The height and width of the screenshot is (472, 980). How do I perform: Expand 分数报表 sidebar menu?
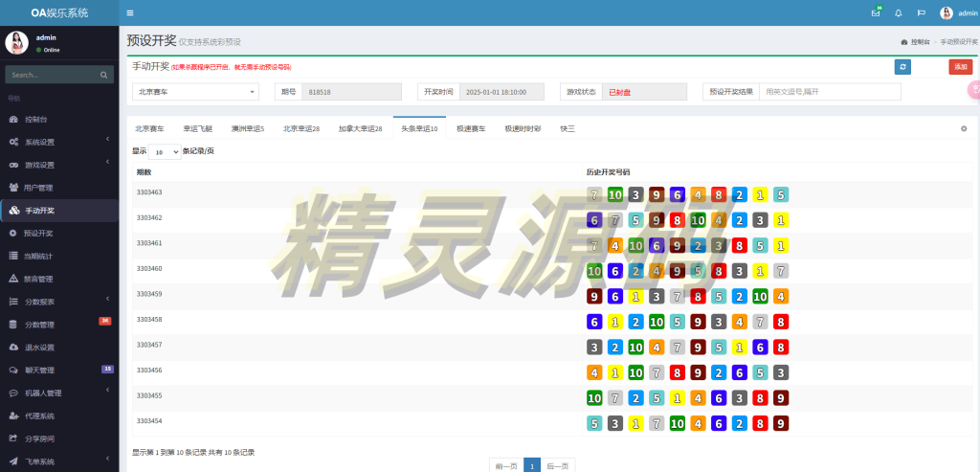(59, 302)
